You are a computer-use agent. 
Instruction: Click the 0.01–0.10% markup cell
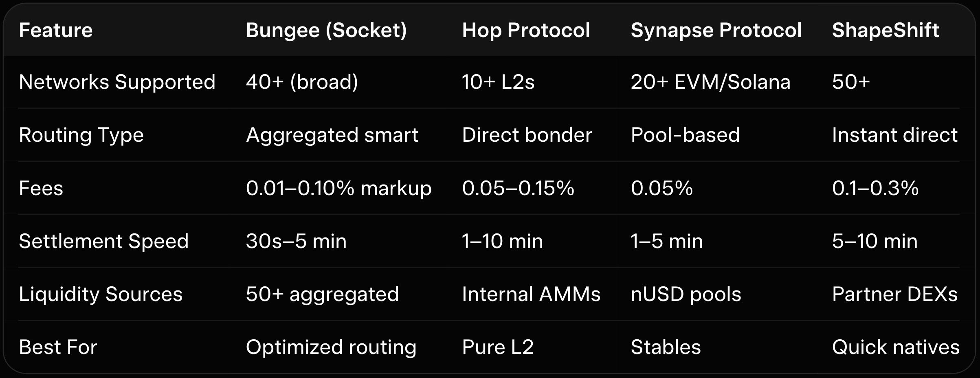pyautogui.click(x=338, y=188)
